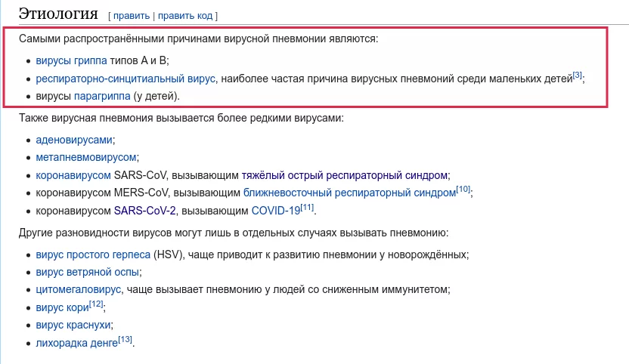Open 'тяжёлый острый респираторный синдром' link
Image resolution: width=629 pixels, height=364 pixels.
click(x=345, y=175)
